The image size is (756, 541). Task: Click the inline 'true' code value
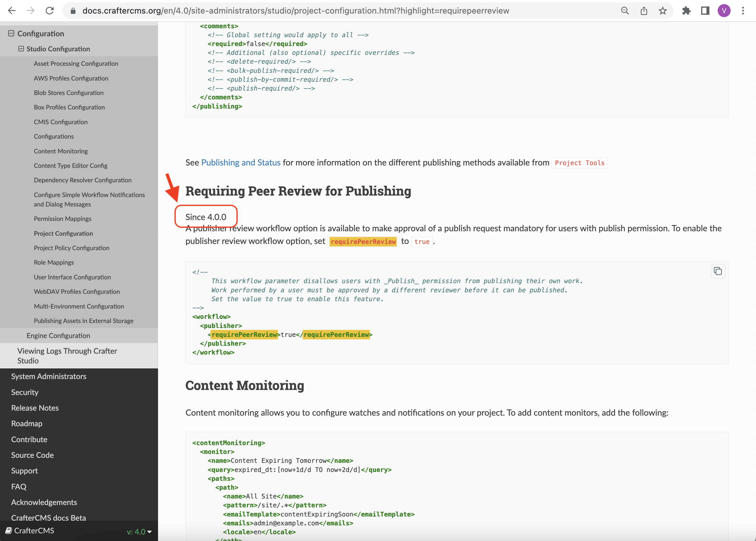(422, 242)
